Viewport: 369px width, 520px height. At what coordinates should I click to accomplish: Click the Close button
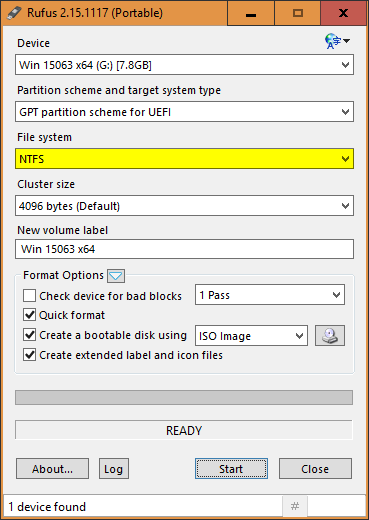coord(315,469)
